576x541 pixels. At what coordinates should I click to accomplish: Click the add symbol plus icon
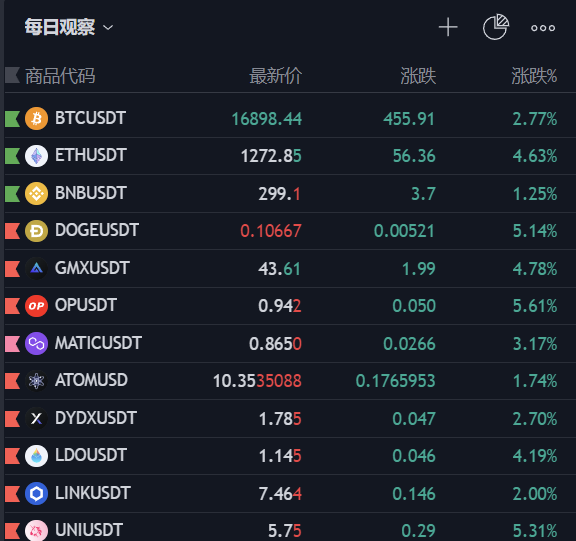point(448,28)
